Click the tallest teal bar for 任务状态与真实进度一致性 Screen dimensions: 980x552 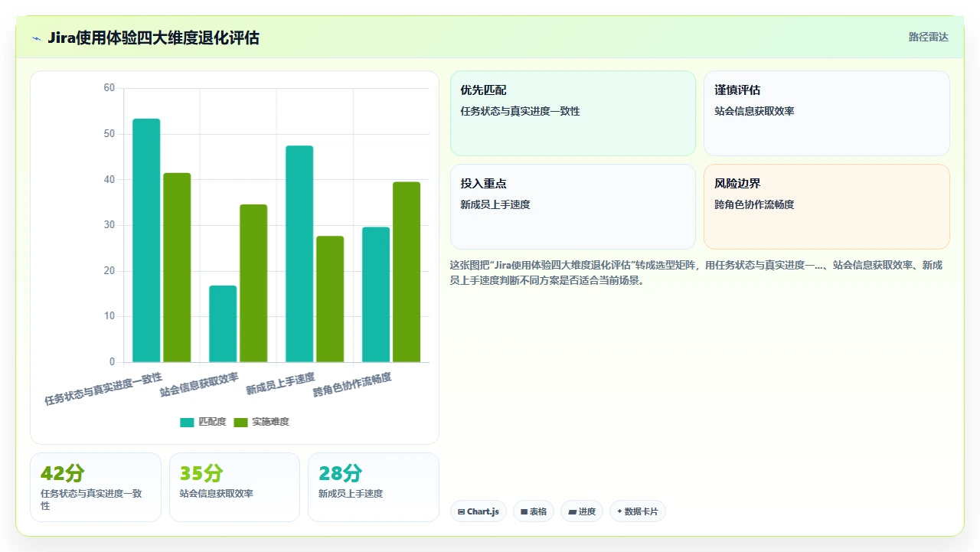click(146, 240)
